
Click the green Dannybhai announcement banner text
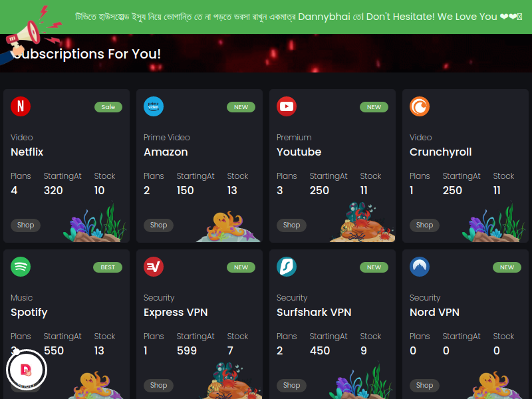click(298, 17)
